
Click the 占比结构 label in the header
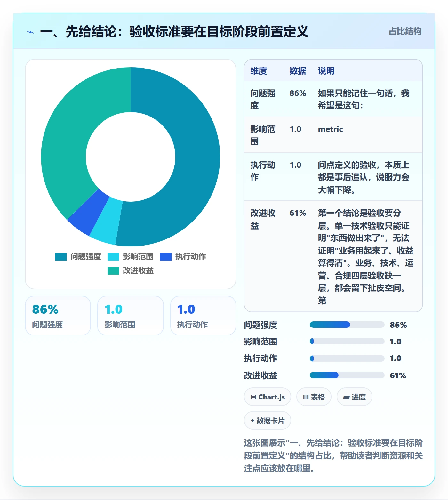click(405, 31)
